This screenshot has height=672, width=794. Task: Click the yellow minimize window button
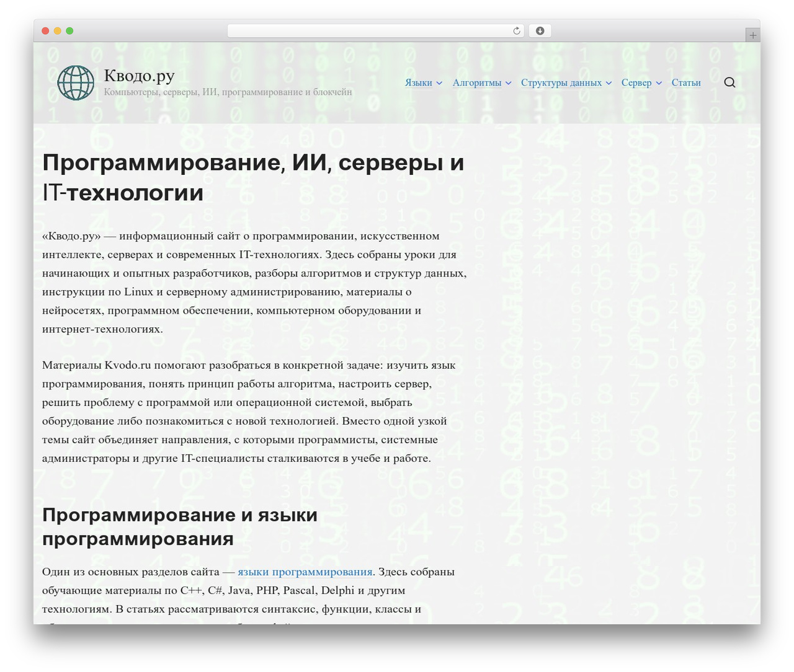(x=58, y=31)
